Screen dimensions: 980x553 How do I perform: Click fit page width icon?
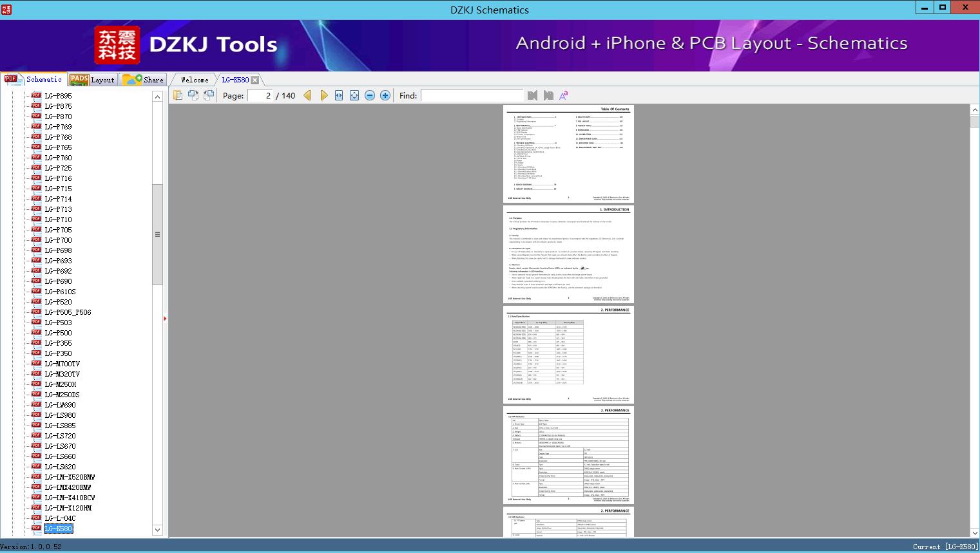(339, 95)
